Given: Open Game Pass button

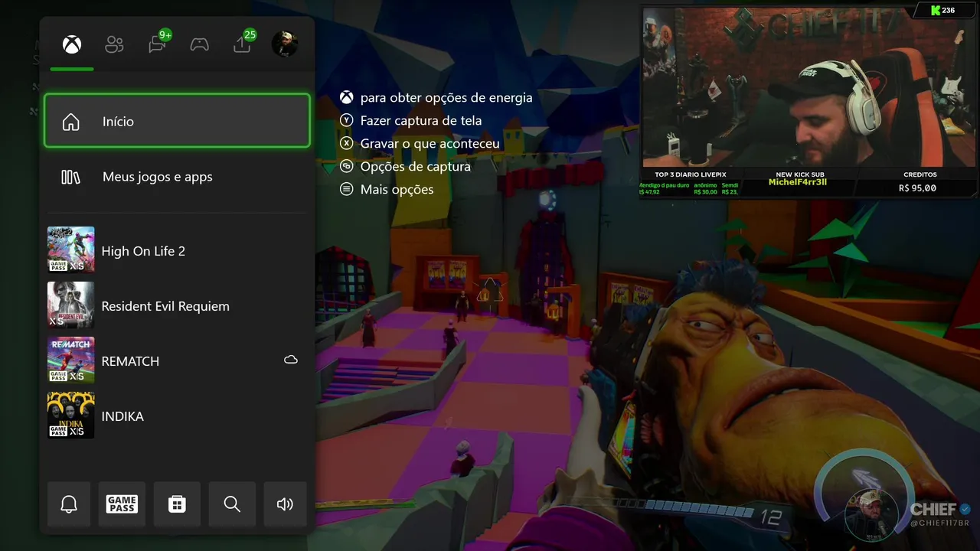Looking at the screenshot, I should (x=122, y=504).
